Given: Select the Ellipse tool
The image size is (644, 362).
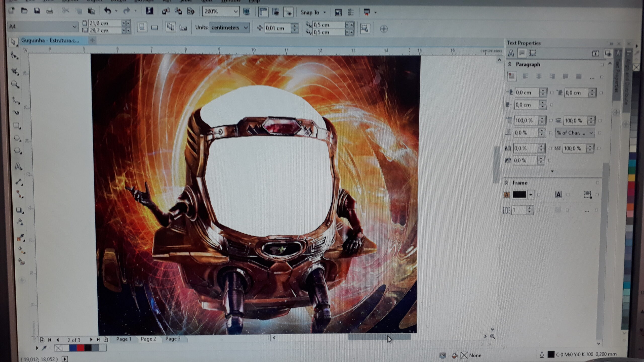Looking at the screenshot, I should (17, 138).
